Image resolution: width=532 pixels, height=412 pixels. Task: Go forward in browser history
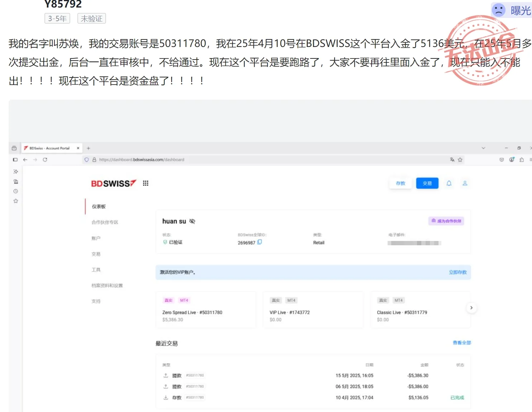35,160
